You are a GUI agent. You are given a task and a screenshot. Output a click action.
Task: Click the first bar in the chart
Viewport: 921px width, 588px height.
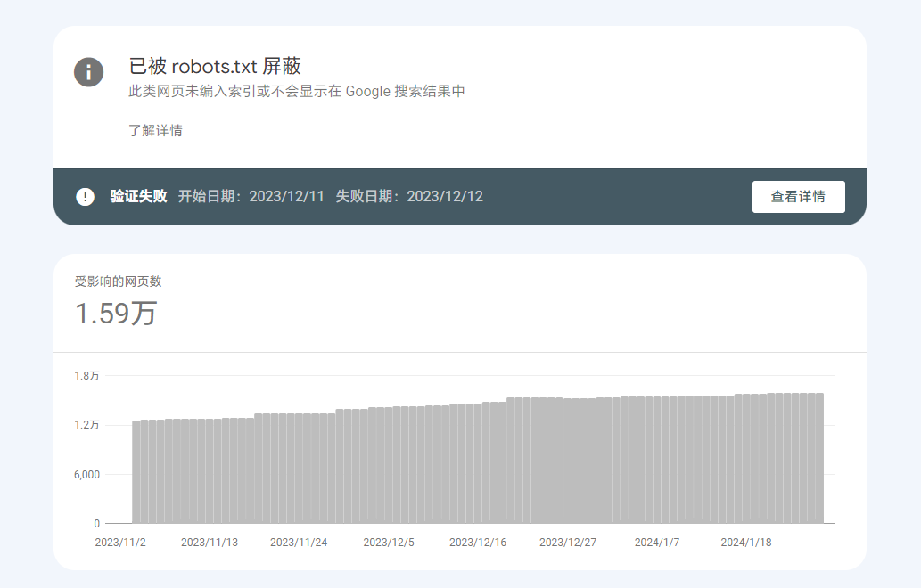coord(136,472)
